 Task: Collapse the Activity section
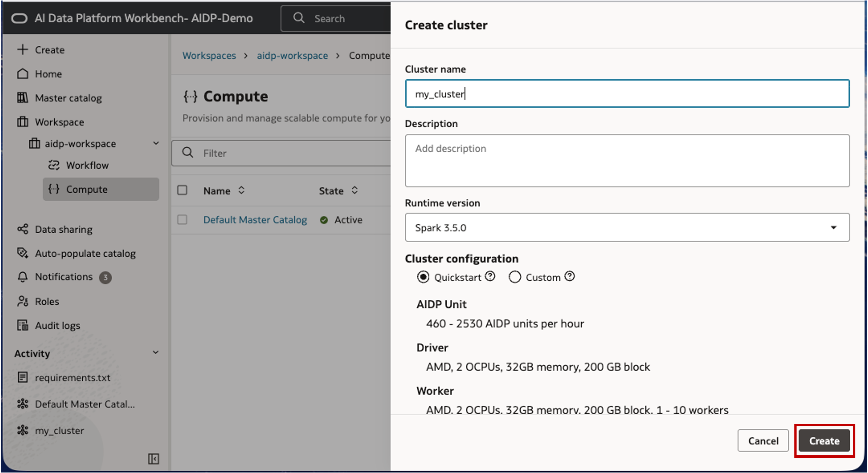coord(155,352)
